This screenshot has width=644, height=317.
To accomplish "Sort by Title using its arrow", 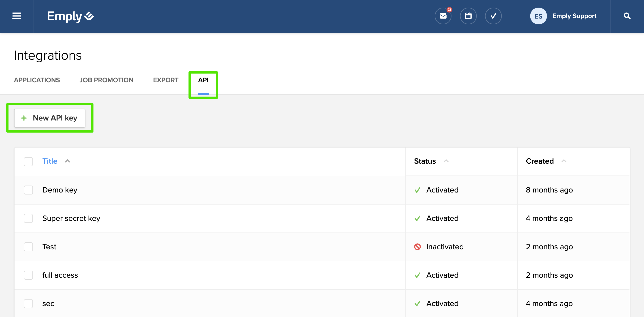I will pyautogui.click(x=68, y=161).
